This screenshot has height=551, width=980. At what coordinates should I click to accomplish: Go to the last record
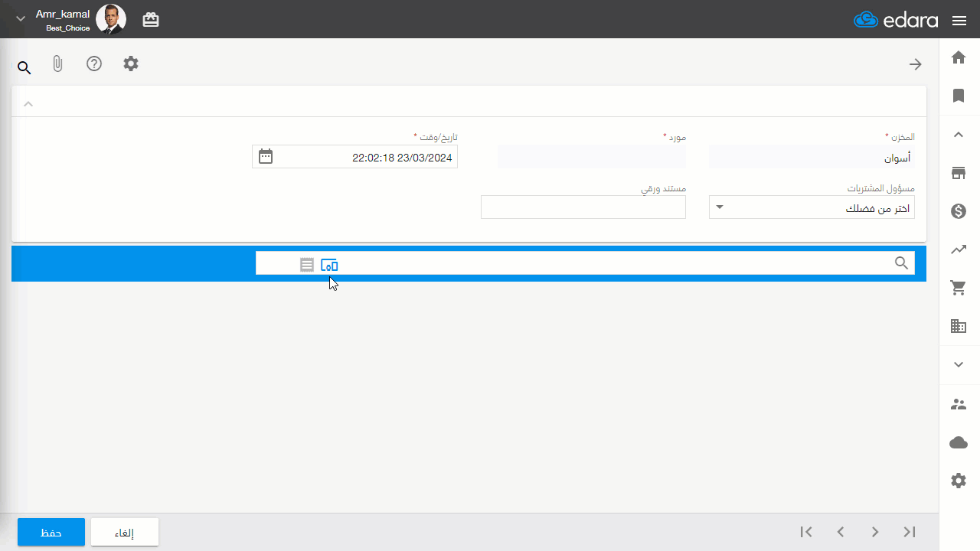[910, 532]
